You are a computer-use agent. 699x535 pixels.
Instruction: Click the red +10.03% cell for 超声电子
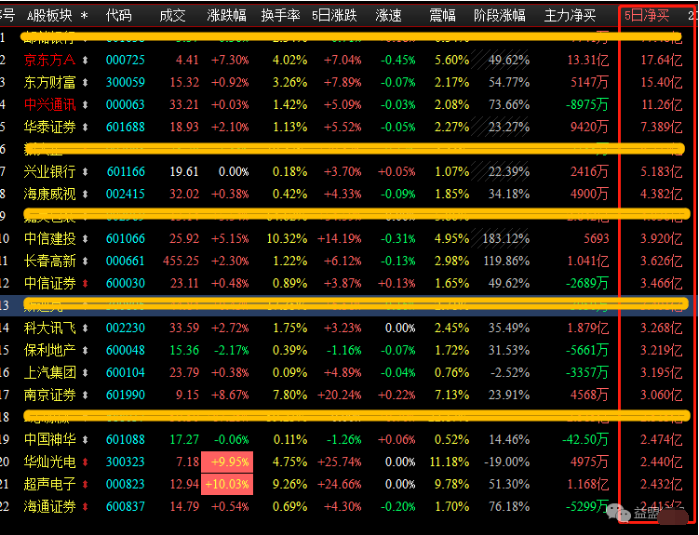tap(226, 484)
